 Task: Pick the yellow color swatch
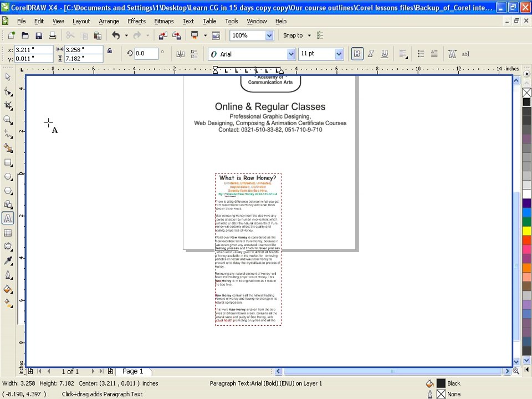point(526,231)
